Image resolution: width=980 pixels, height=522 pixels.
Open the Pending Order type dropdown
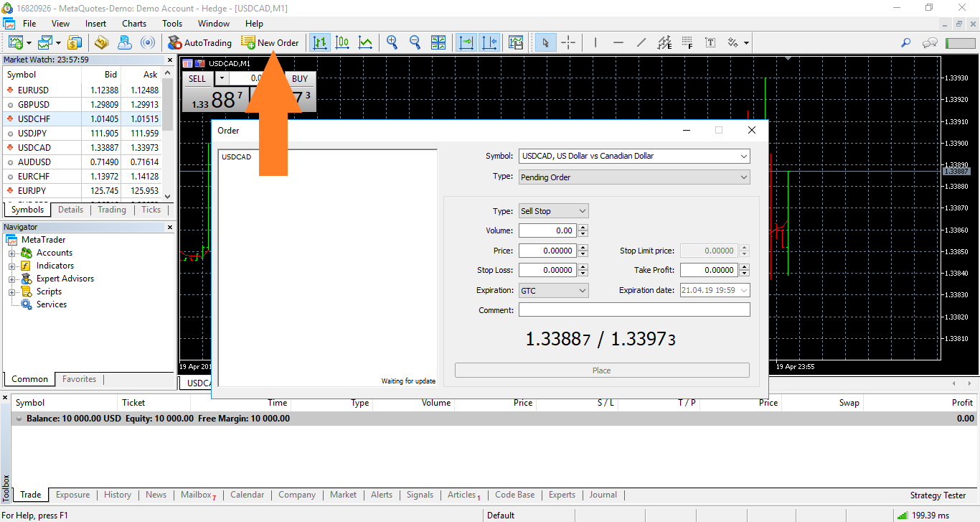tap(634, 177)
